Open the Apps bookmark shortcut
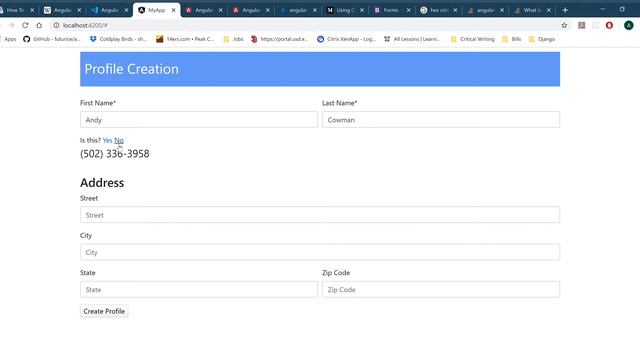Viewport: 640px width, 360px height. pyautogui.click(x=8, y=39)
